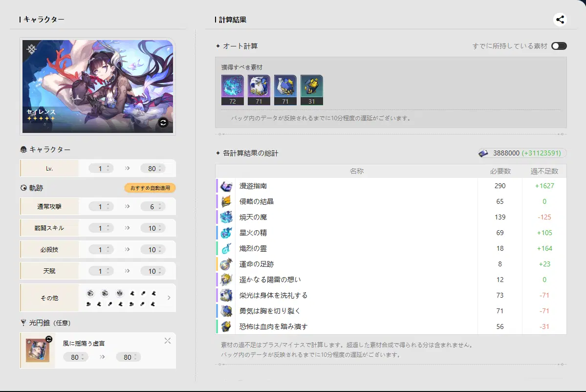The image size is (586, 392).
Task: Click the light cone swap icon
Action: [49, 339]
